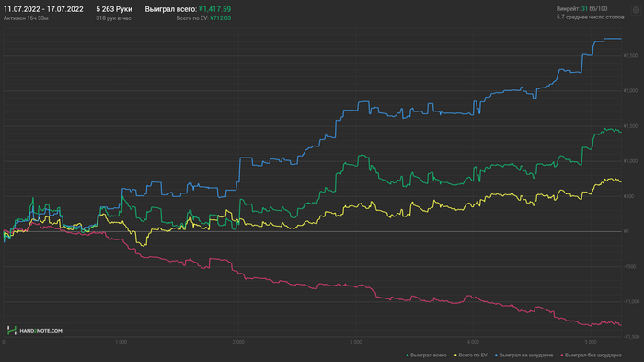644x362 pixels.
Task: Toggle 'Выиграл на шоудауне' legend series
Action: (x=524, y=355)
